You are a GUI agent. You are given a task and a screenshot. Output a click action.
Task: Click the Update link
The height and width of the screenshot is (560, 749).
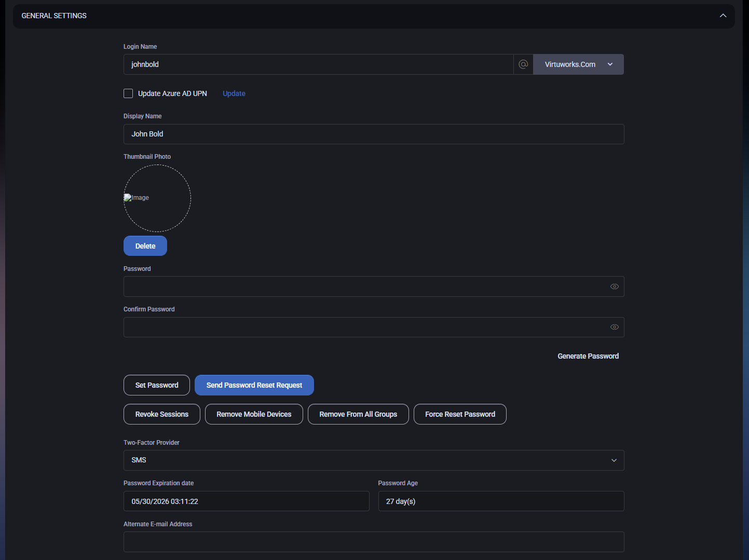(x=234, y=93)
